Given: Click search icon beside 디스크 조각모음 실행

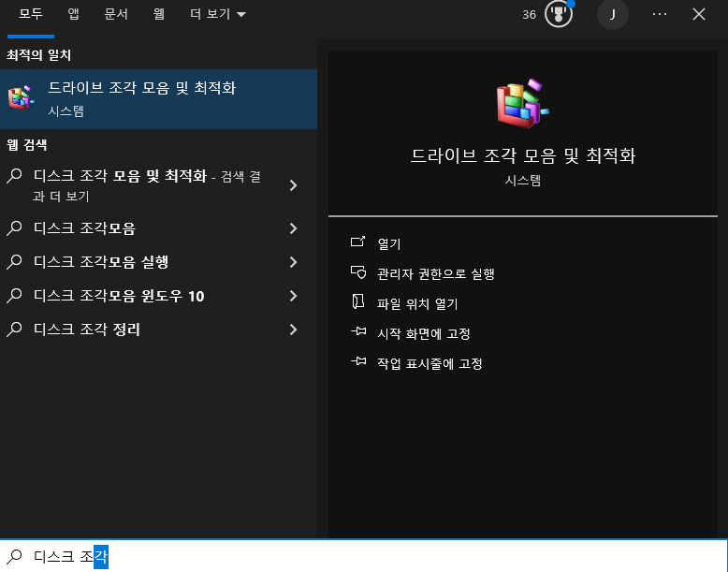Looking at the screenshot, I should click(x=14, y=261).
